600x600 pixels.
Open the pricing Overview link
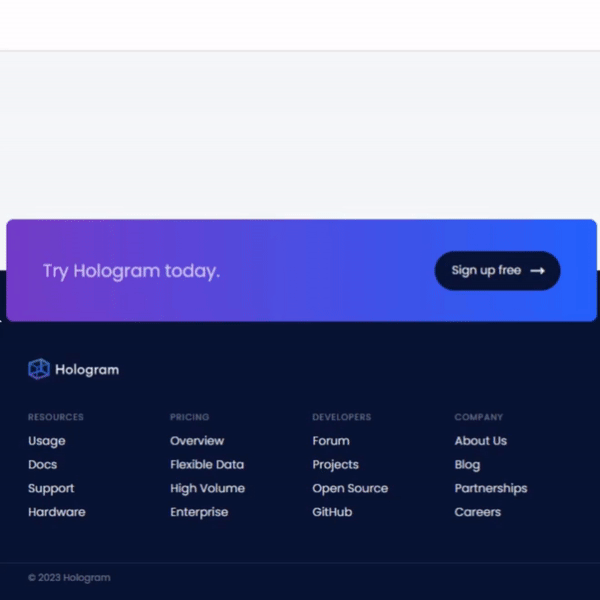pos(197,441)
